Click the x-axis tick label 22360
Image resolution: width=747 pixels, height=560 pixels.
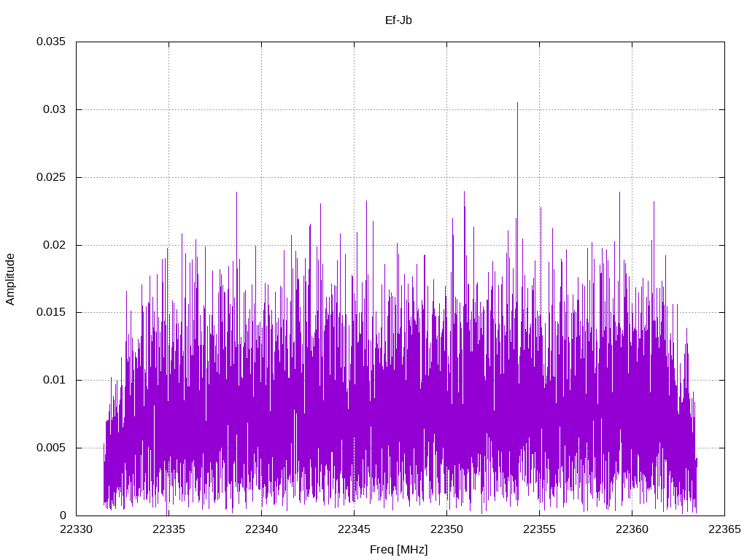pos(632,529)
